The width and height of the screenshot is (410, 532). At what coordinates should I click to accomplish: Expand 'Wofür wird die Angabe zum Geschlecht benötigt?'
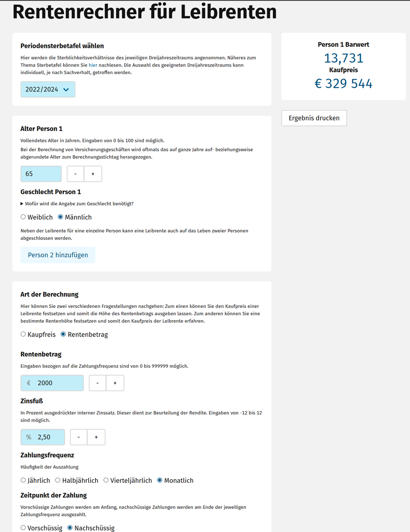77,203
